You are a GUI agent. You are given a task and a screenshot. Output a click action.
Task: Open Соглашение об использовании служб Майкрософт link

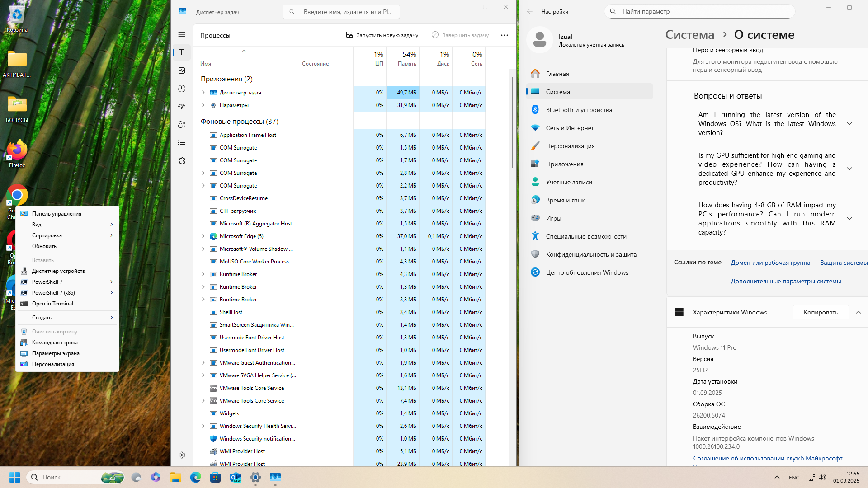click(x=768, y=458)
